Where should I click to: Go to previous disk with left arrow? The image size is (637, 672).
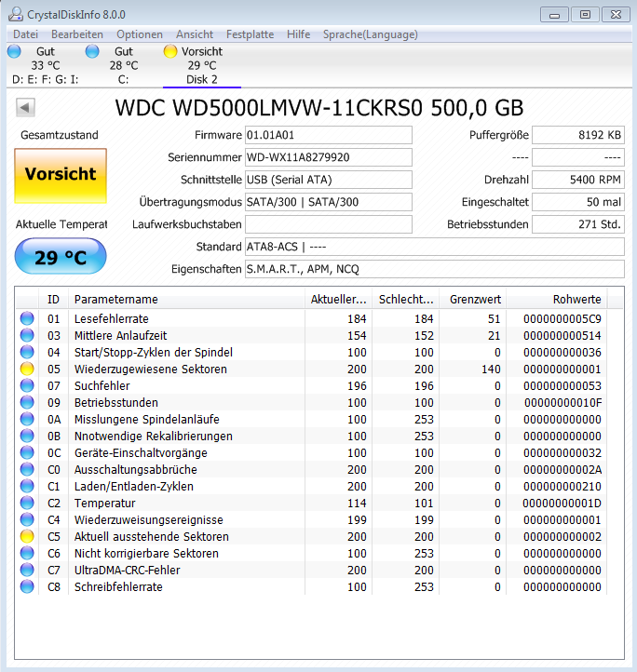pyautogui.click(x=25, y=107)
